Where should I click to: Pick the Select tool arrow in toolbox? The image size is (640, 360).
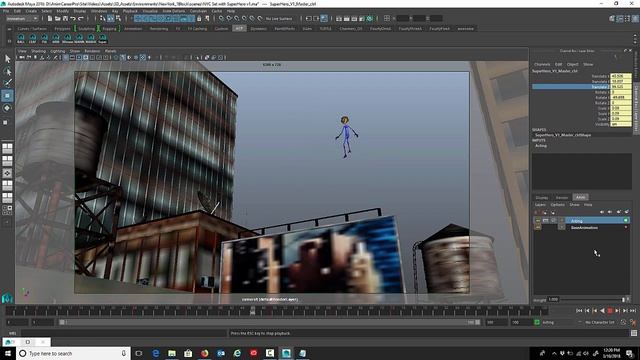click(x=7, y=59)
